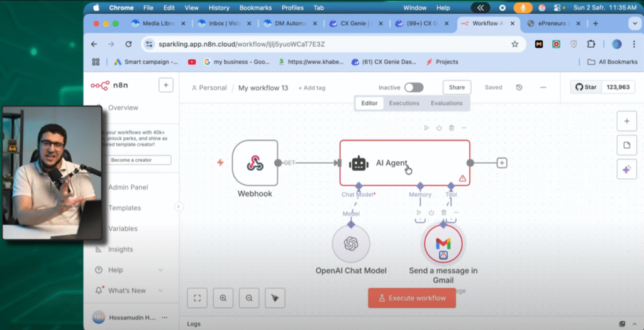Open workflow three-dot menu beside Saved
This screenshot has width=644, height=330.
pyautogui.click(x=543, y=88)
